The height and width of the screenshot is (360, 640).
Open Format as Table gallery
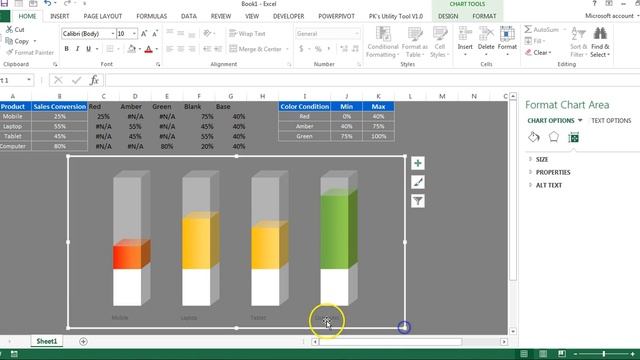pos(415,42)
